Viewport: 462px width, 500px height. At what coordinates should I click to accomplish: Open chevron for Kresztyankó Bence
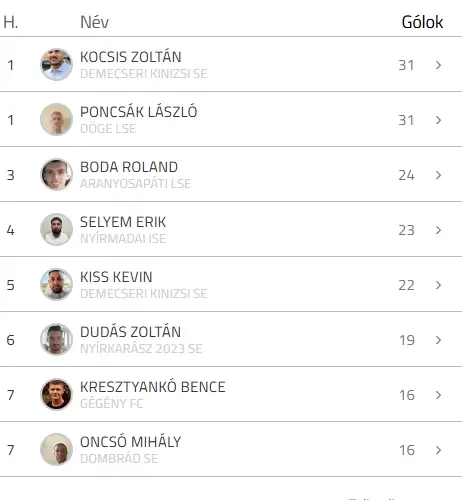pos(439,395)
